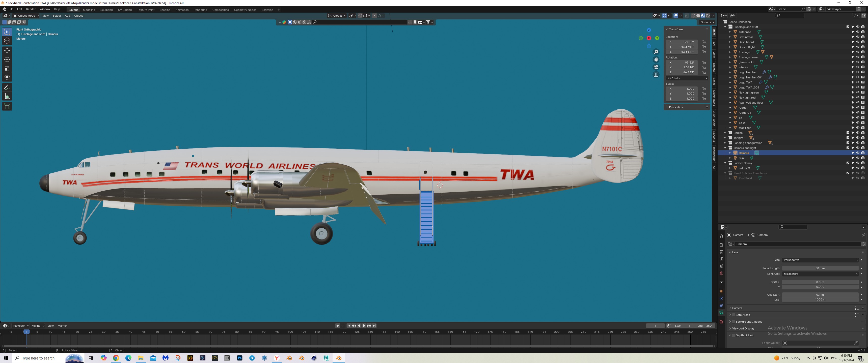Select the Move tool

(7, 50)
